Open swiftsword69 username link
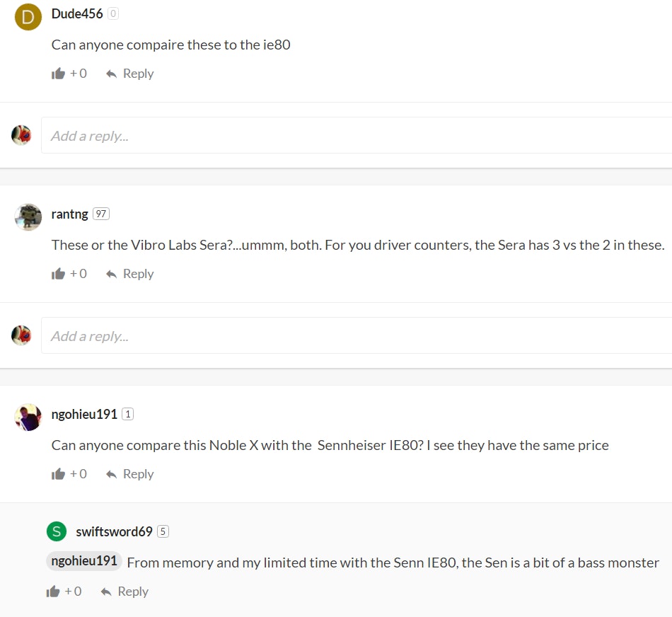Screen dimensions: 672x617 114,531
